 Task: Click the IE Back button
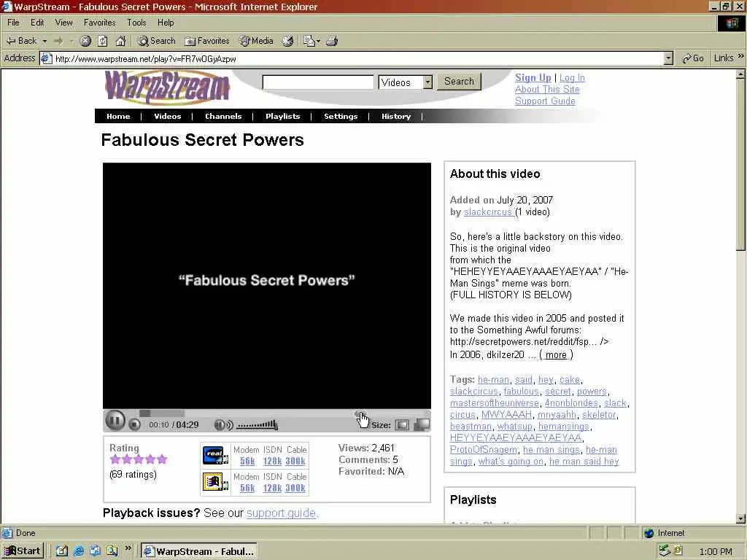click(x=21, y=41)
